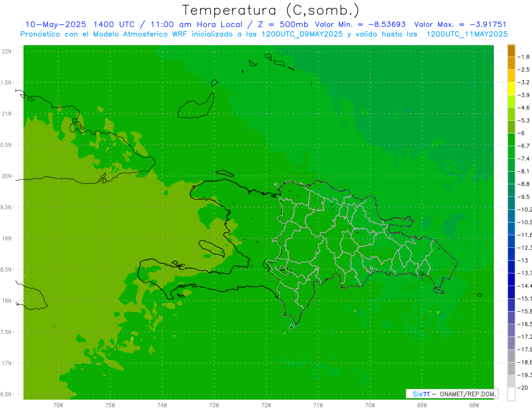Click the "Valor Max. = -3.91751" value
Image resolution: width=532 pixels, height=411 pixels.
(460, 24)
